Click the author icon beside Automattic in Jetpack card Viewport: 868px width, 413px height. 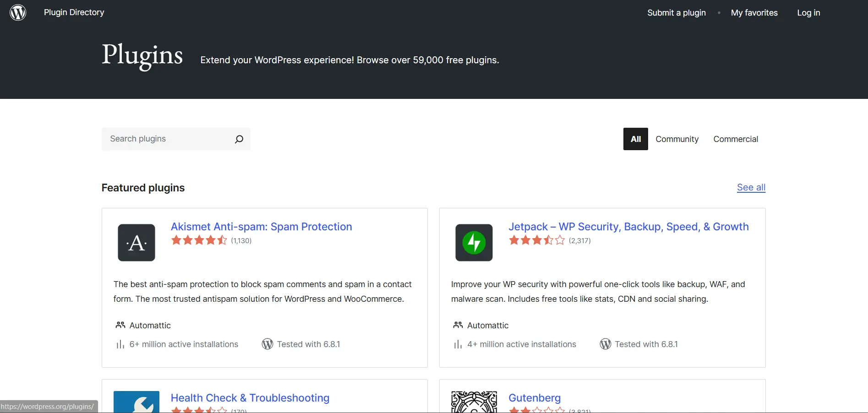(458, 325)
